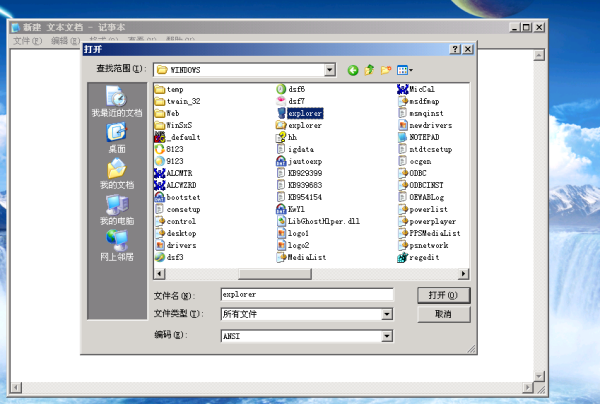Open 我最近的文档 in places bar
This screenshot has width=600, height=404.
click(117, 102)
